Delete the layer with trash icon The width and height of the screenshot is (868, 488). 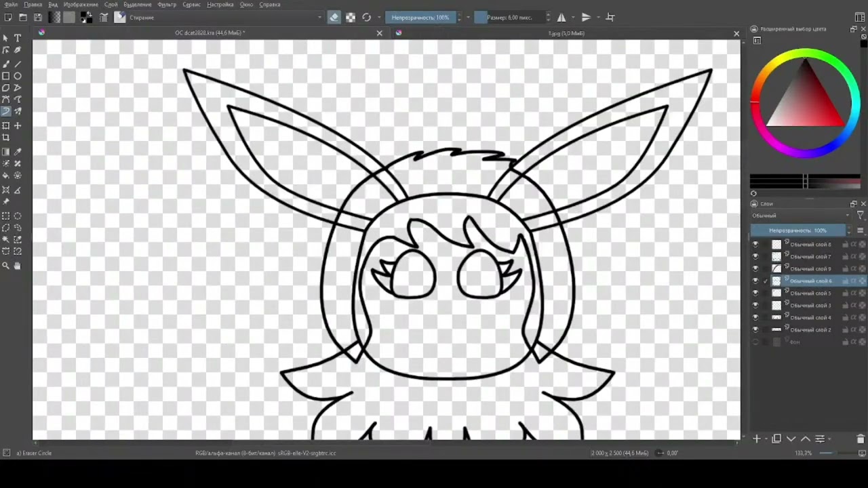click(x=861, y=439)
